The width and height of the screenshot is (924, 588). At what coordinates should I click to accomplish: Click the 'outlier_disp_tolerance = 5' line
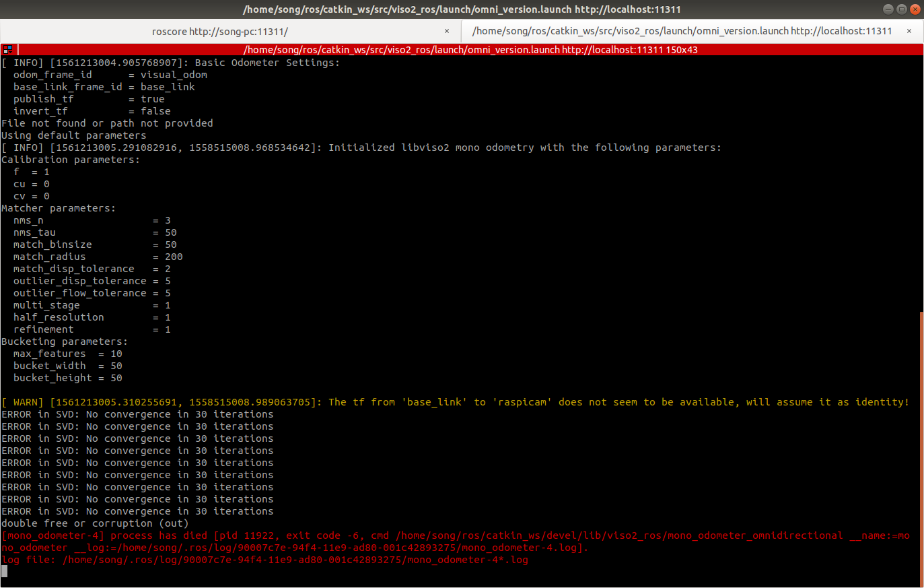[x=92, y=281]
